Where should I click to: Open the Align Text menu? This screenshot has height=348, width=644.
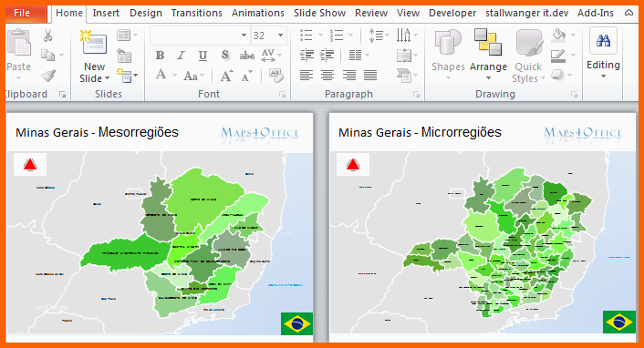coord(407,56)
